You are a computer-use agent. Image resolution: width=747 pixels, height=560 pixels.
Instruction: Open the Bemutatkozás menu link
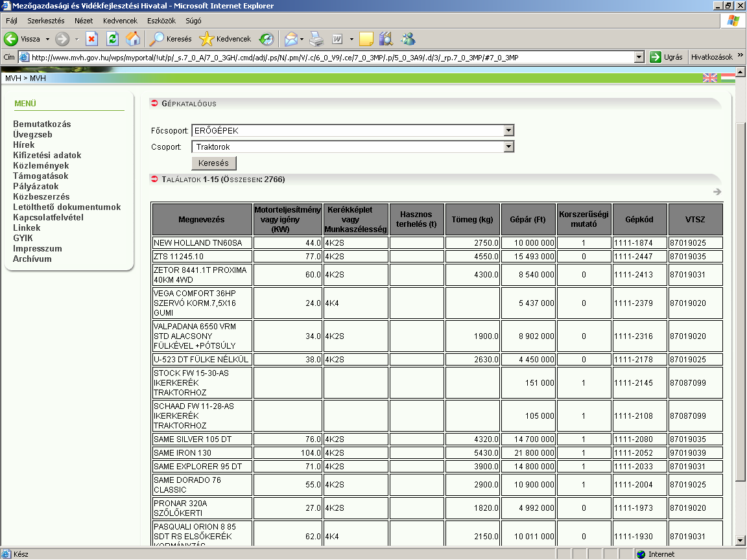42,124
